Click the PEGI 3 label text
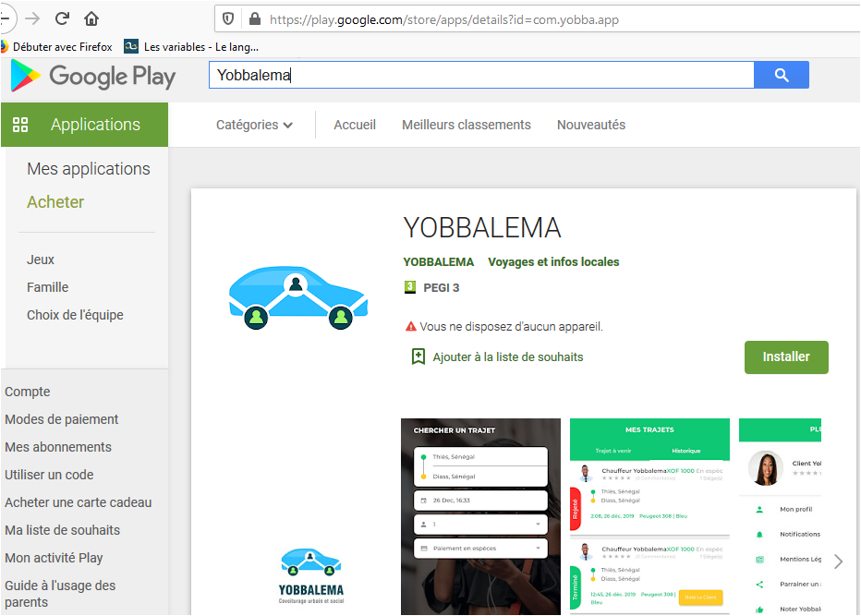Screen dimensions: 861x616 (441, 288)
